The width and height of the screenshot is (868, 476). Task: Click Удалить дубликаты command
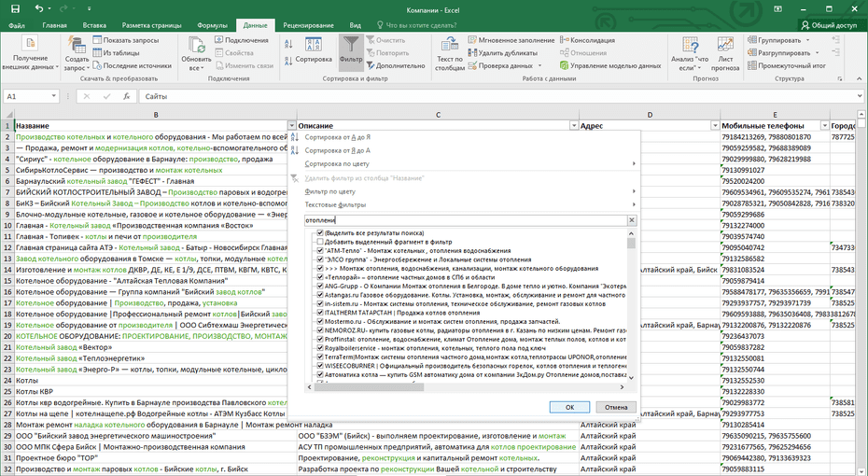tap(503, 52)
